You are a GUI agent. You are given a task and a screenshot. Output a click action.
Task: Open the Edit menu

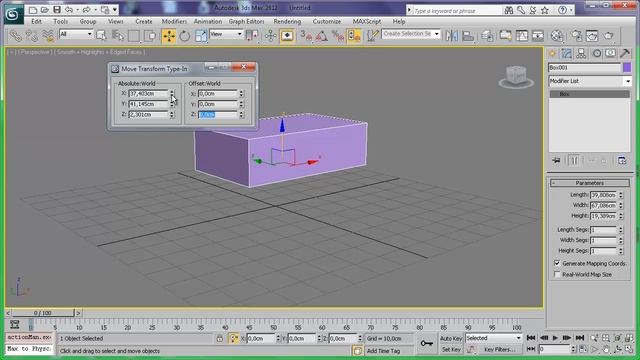36,21
